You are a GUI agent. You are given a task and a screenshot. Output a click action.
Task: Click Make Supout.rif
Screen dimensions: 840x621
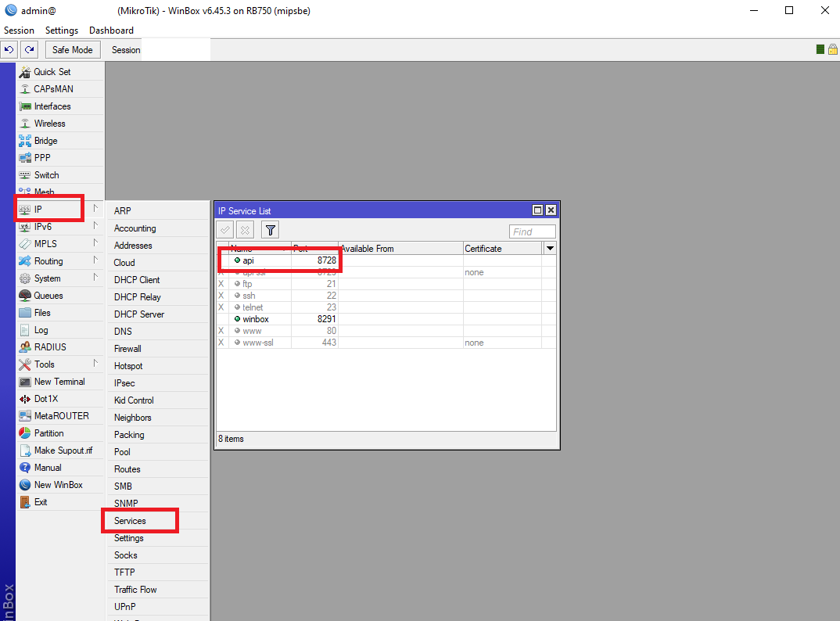click(x=59, y=450)
